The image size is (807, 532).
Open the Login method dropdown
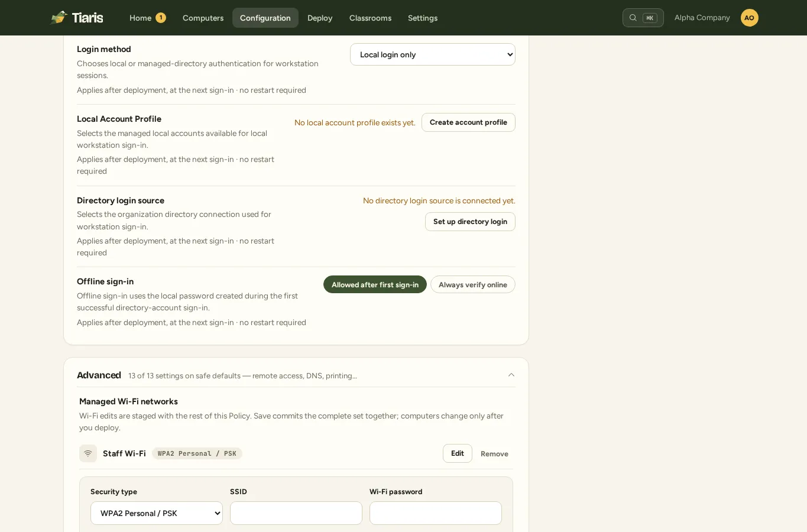point(433,54)
